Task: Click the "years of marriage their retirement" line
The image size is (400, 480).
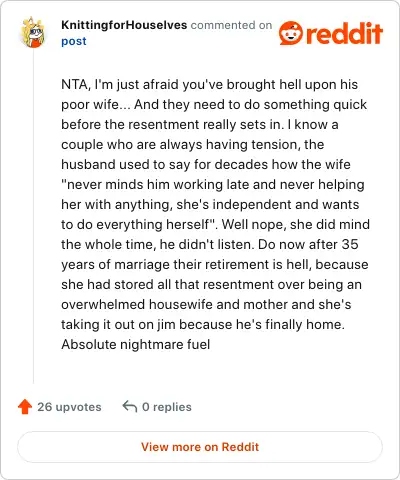Action: point(215,264)
